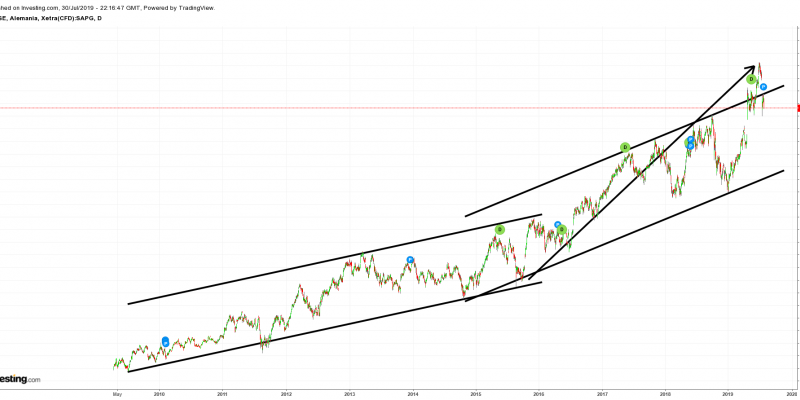This screenshot has width=800, height=400.
Task: Select the green D marker at the 2015 peak
Action: point(499,229)
